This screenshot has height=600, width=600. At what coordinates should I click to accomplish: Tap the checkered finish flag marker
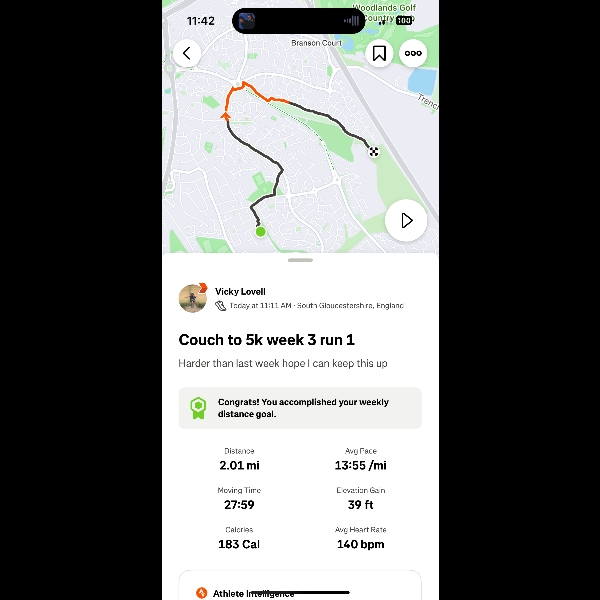[x=374, y=152]
